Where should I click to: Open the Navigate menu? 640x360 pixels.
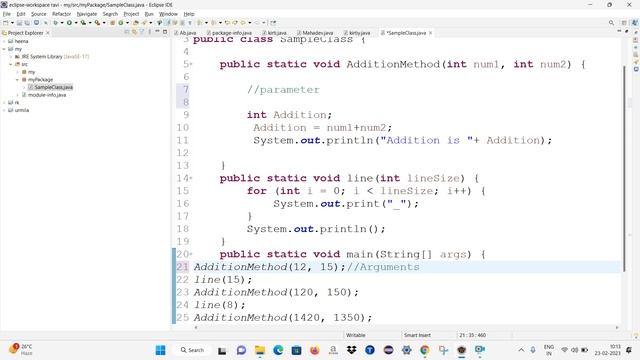[x=87, y=14]
